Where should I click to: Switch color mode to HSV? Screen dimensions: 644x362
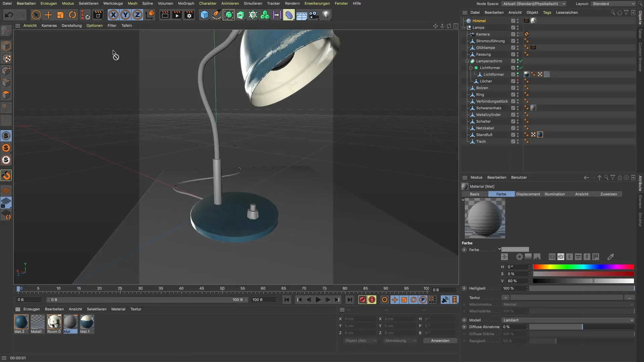(560, 257)
